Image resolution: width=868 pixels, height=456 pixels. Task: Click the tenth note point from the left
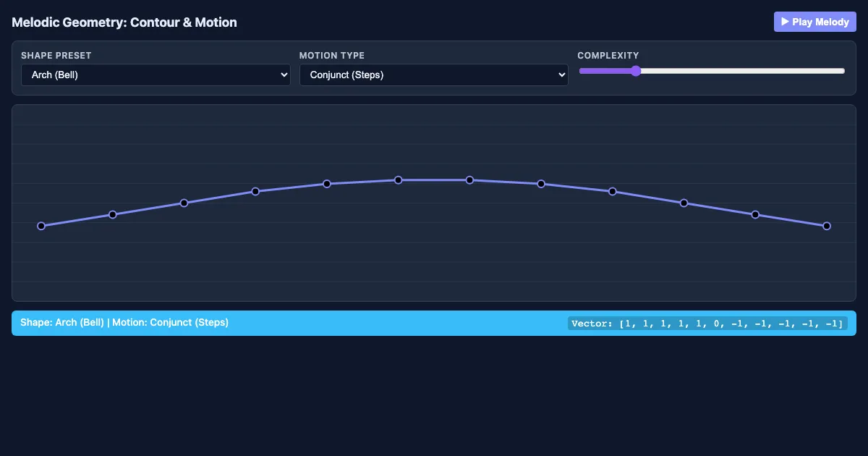(x=684, y=203)
